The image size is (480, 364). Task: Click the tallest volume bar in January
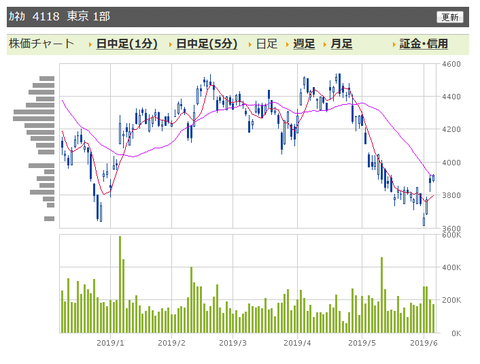click(120, 284)
